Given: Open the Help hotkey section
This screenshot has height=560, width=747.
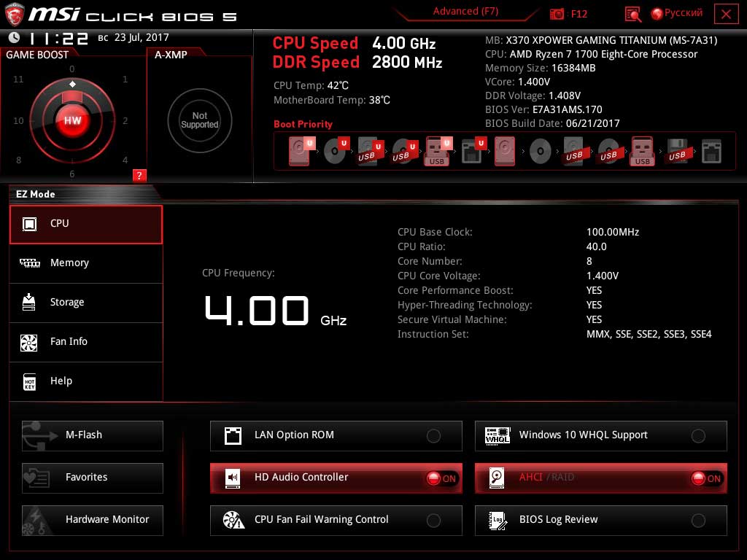Looking at the screenshot, I should coord(86,382).
